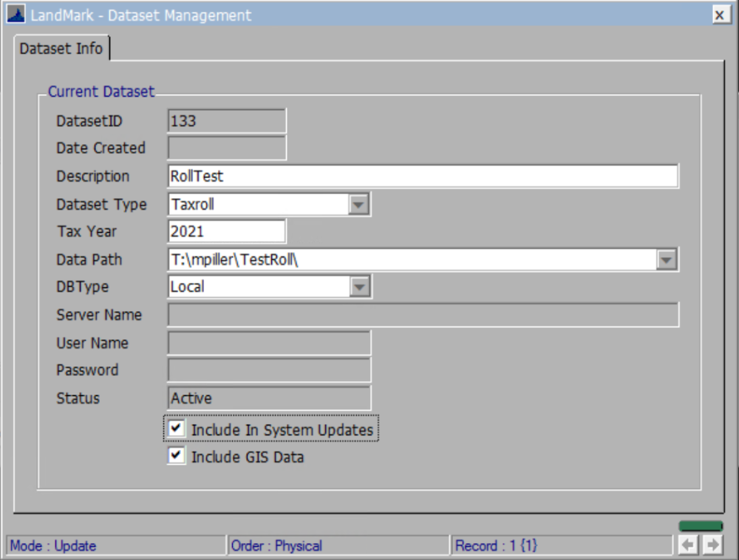Click the DatasetID field showing 133
The width and height of the screenshot is (739, 560).
tap(222, 120)
